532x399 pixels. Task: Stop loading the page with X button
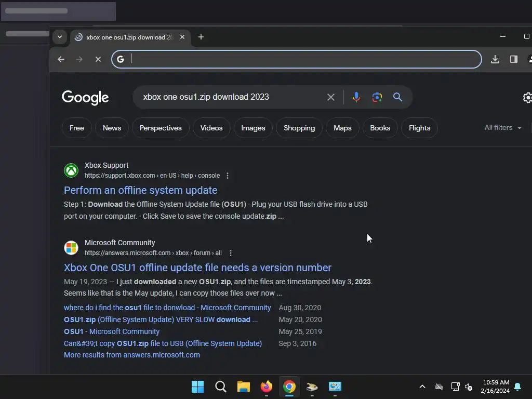pyautogui.click(x=98, y=59)
